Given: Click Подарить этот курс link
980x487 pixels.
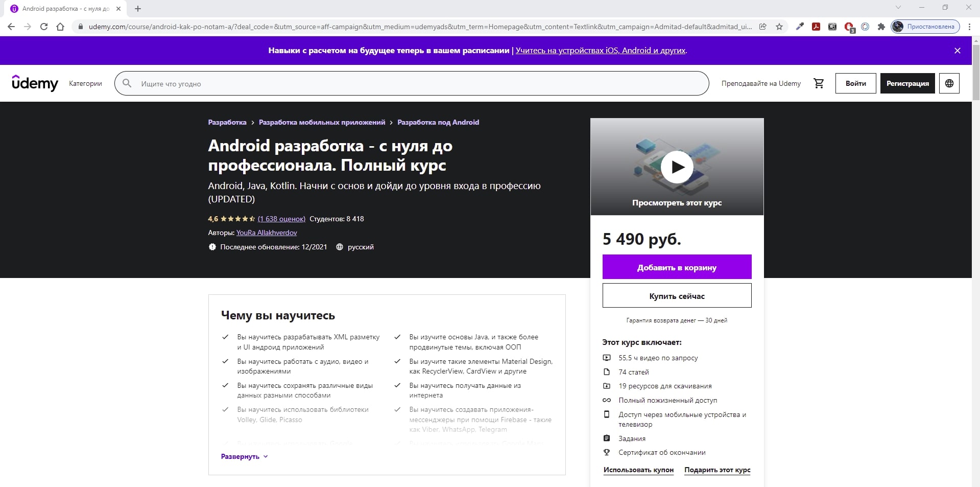Looking at the screenshot, I should [718, 470].
